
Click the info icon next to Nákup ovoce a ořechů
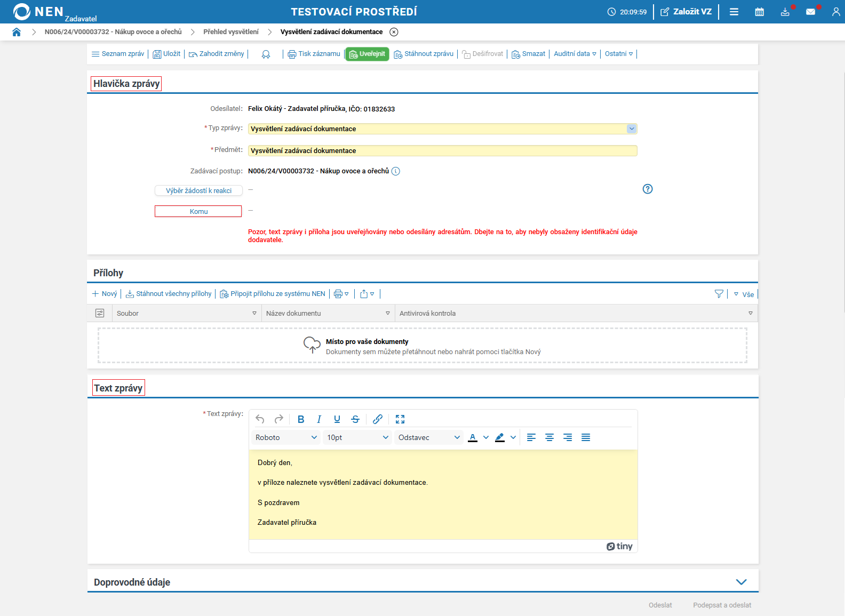tap(395, 171)
